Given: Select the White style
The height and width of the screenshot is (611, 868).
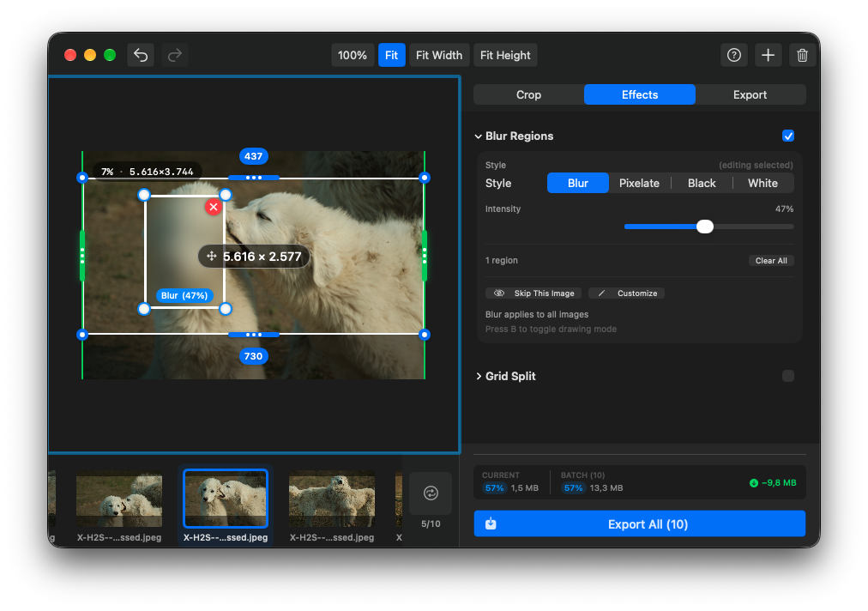Looking at the screenshot, I should click(763, 184).
